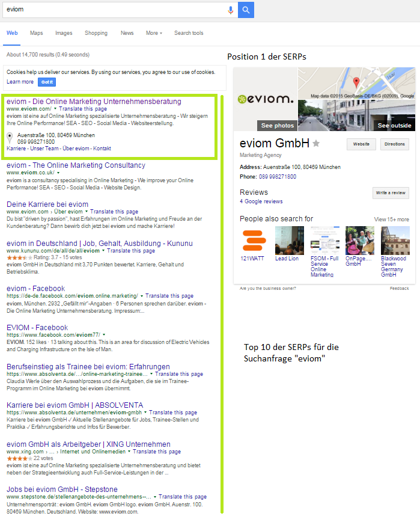Expand dropdown arrow next to www.eviom.com/
This screenshot has width=420, height=519.
click(55, 109)
